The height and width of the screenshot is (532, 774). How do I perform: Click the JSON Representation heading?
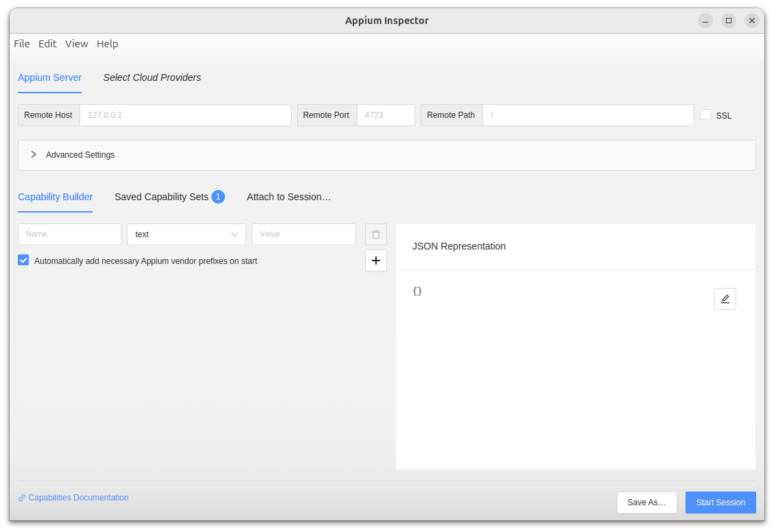pyautogui.click(x=458, y=246)
